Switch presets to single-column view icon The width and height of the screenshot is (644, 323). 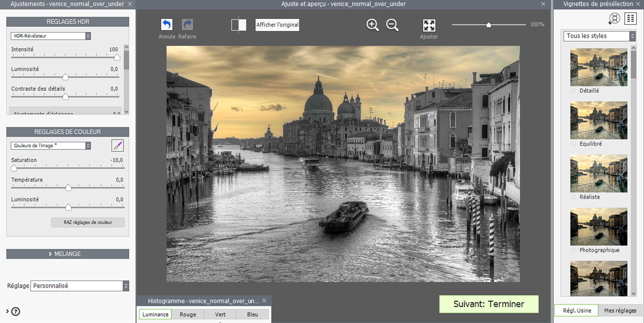tap(614, 18)
